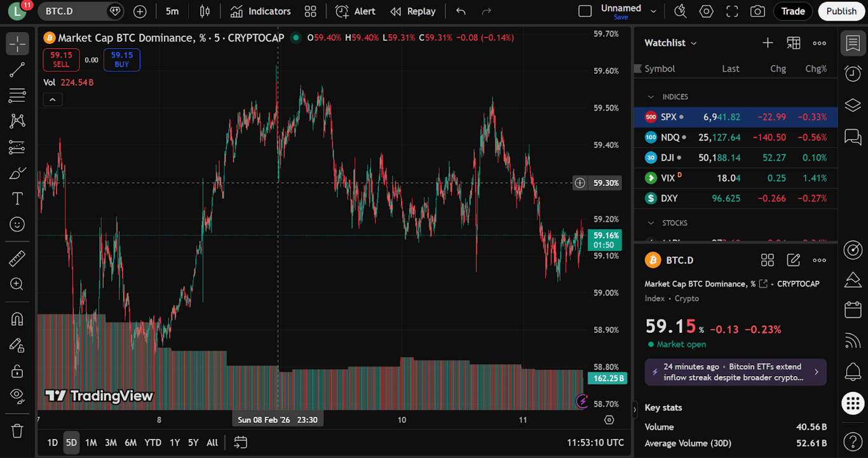Select the text annotation tool

point(17,199)
